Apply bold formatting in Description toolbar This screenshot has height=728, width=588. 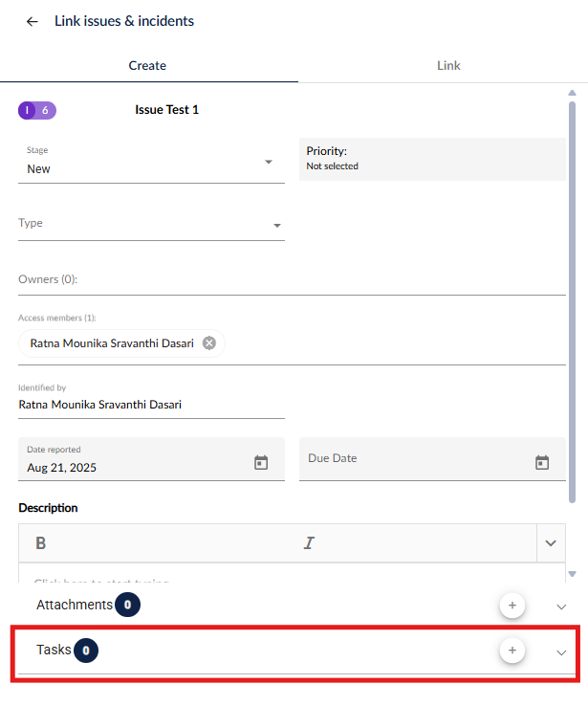(41, 542)
